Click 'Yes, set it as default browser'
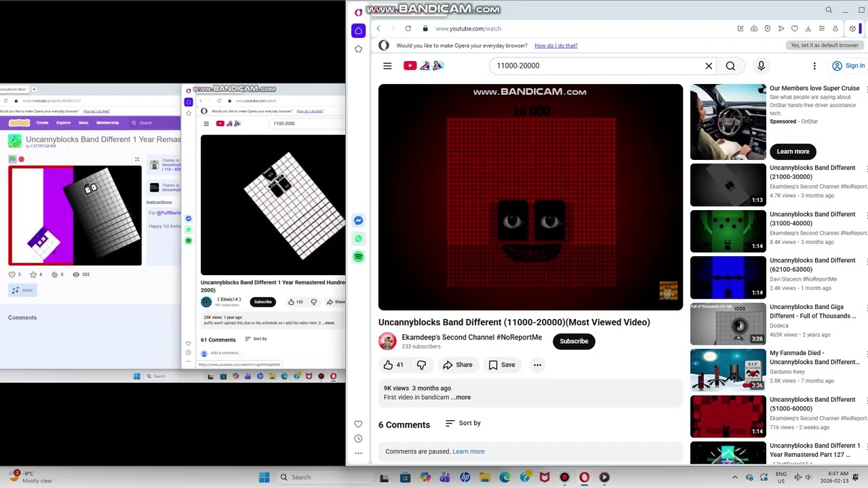This screenshot has width=868, height=488. (x=825, y=45)
